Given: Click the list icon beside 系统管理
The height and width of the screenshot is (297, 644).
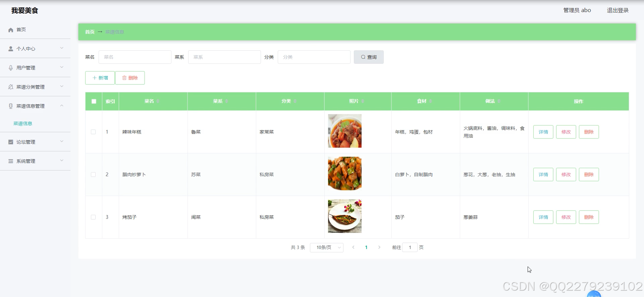Looking at the screenshot, I should tap(11, 161).
